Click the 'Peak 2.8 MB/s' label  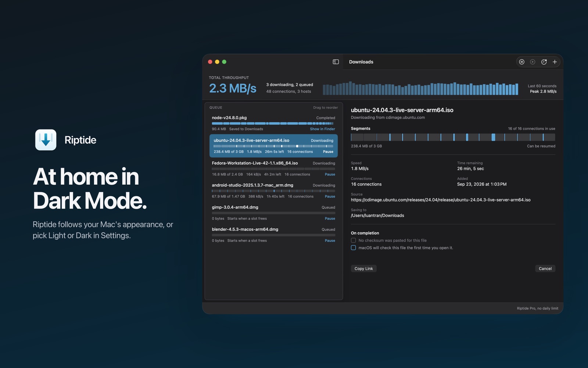click(543, 91)
